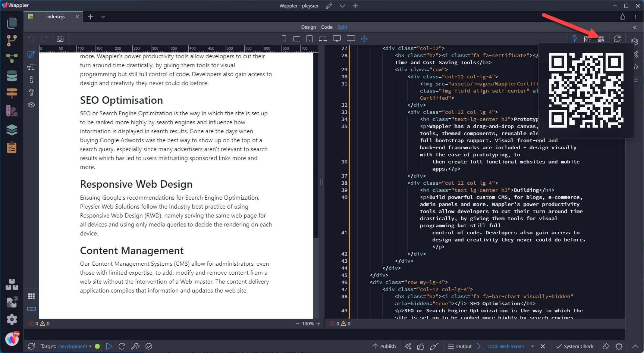The image size is (644, 353).
Task: Toggle the preview eye icon
Action: pyautogui.click(x=31, y=105)
